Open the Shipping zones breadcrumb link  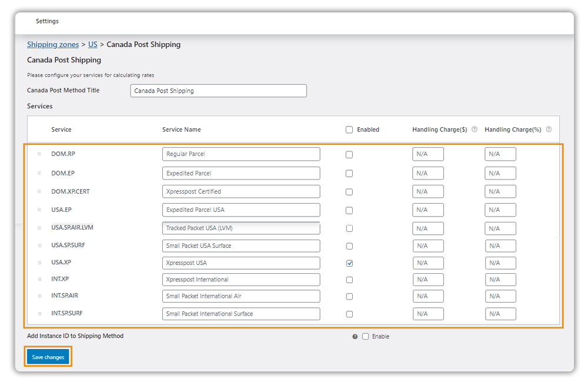(x=53, y=45)
